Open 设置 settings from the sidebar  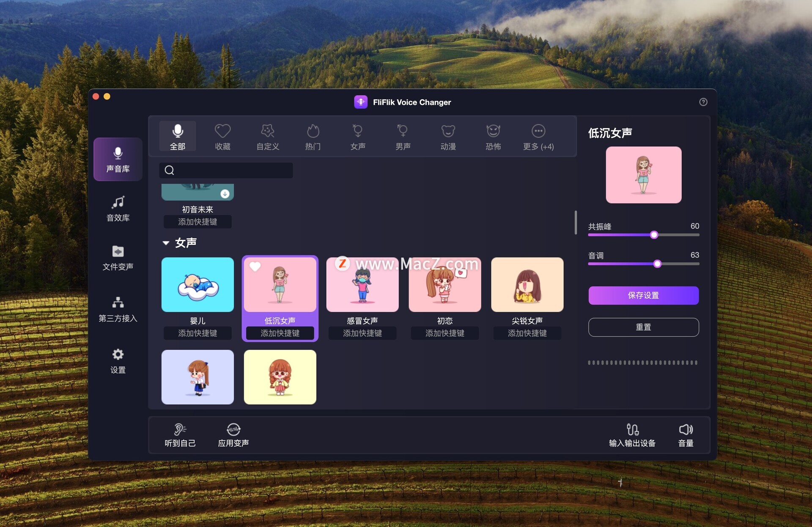click(118, 361)
